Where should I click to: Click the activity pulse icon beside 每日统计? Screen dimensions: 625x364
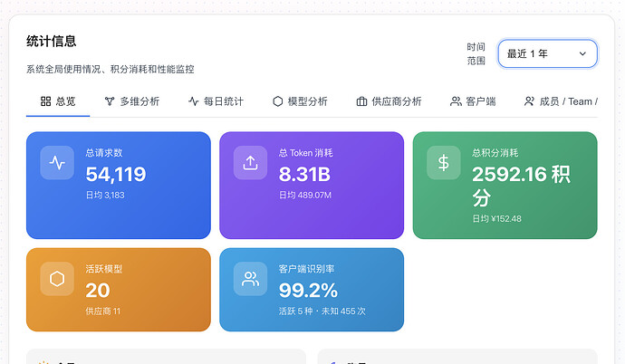coord(193,101)
